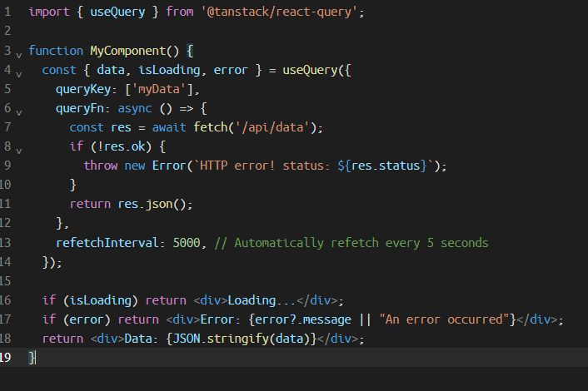The width and height of the screenshot is (588, 391).
Task: Click the 'async' keyword on line 6
Action: [x=135, y=108]
